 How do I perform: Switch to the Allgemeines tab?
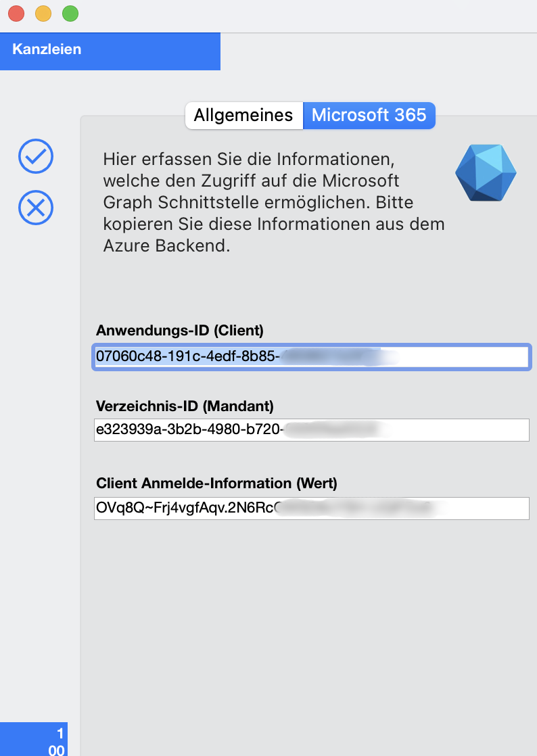coord(243,115)
